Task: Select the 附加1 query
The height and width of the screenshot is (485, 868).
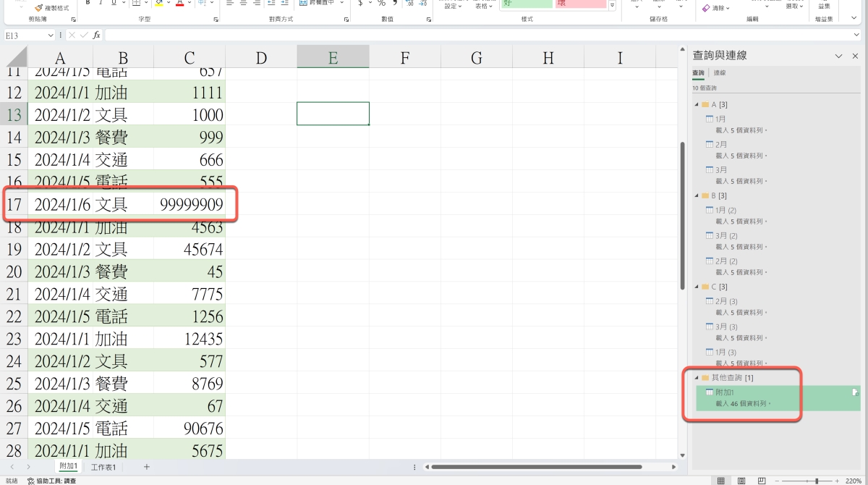Action: [778, 397]
